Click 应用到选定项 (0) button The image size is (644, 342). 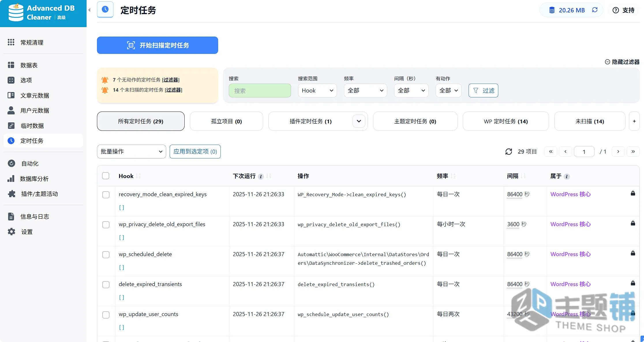(195, 152)
